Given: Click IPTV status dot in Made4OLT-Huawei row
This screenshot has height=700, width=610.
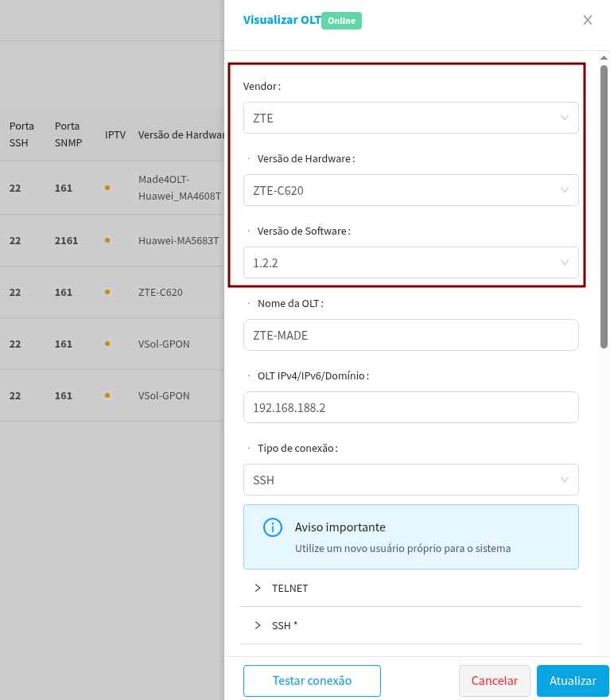Looking at the screenshot, I should [107, 189].
